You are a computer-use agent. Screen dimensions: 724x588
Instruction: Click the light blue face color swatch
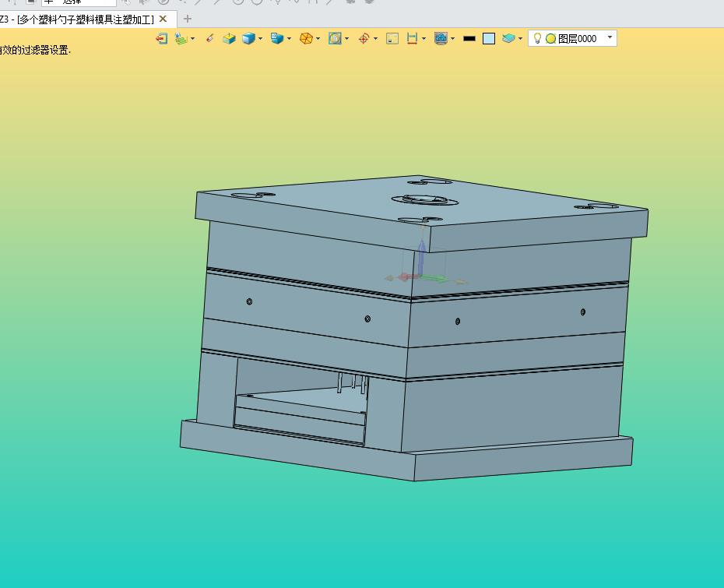pos(489,38)
